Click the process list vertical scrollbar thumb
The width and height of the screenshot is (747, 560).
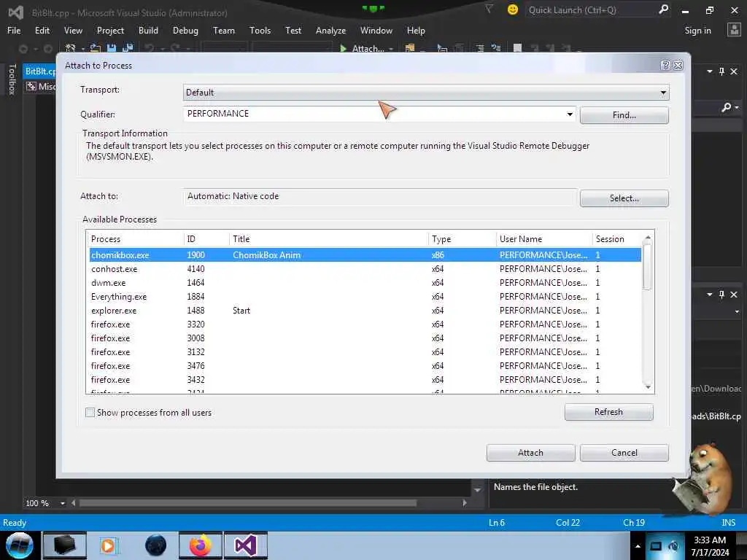(647, 267)
